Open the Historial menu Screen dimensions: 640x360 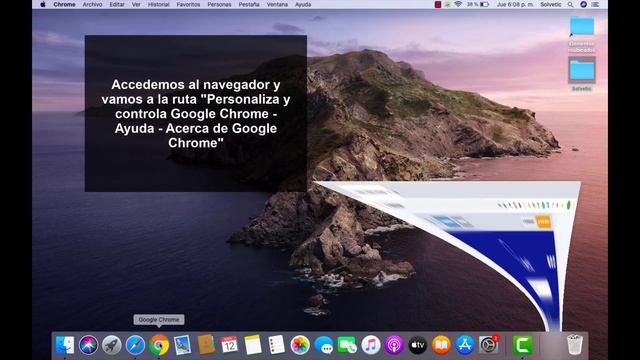tap(158, 4)
